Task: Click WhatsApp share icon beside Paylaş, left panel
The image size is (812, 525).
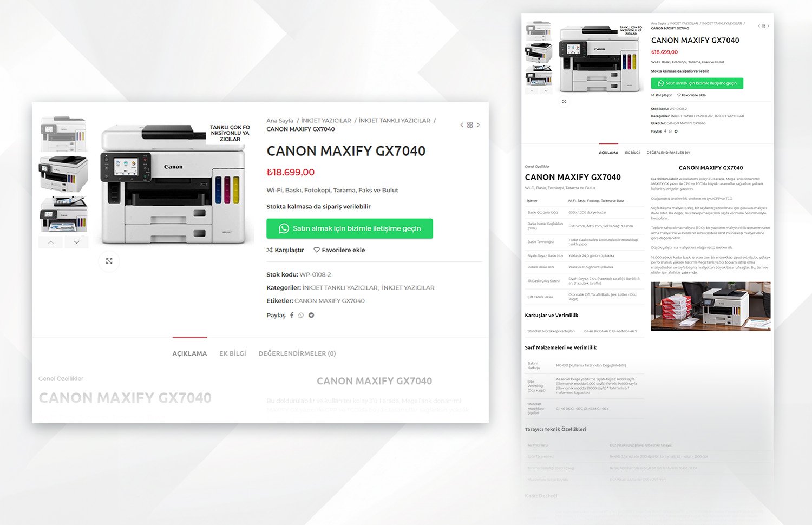Action: (301, 315)
